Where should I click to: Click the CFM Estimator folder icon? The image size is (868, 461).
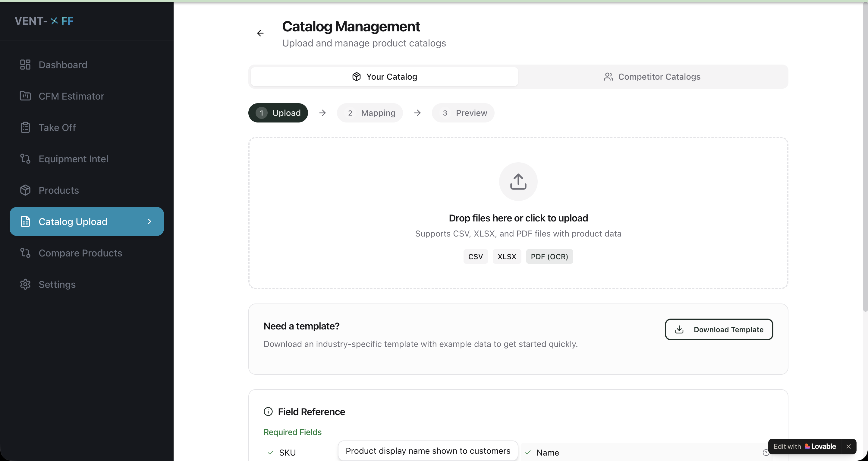[x=25, y=96]
